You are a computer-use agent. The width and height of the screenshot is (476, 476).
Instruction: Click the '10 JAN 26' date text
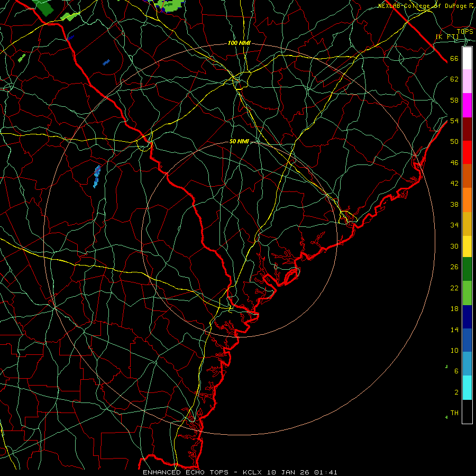tap(288, 472)
